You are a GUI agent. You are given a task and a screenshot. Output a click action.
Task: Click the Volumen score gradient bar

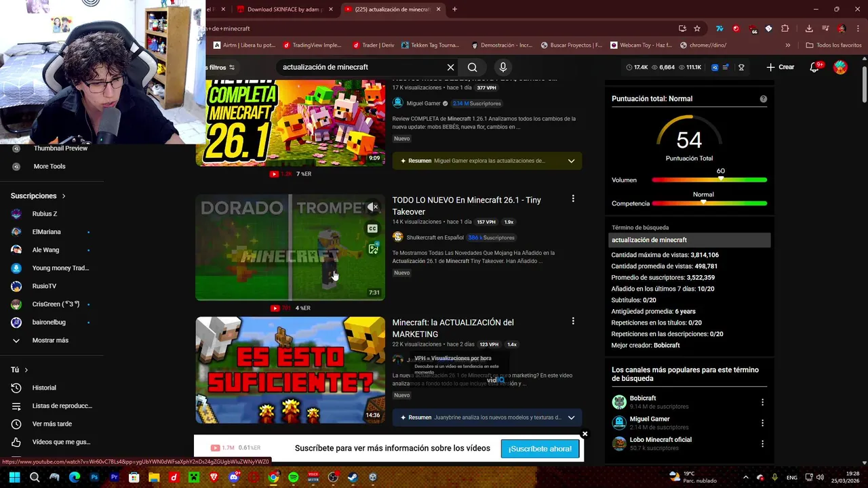pos(709,180)
